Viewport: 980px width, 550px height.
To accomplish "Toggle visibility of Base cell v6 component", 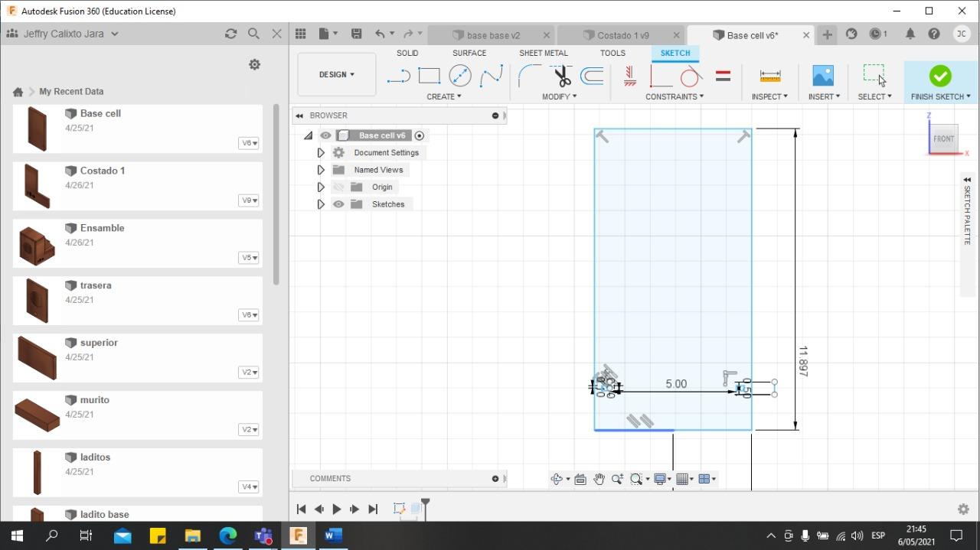I will (325, 135).
